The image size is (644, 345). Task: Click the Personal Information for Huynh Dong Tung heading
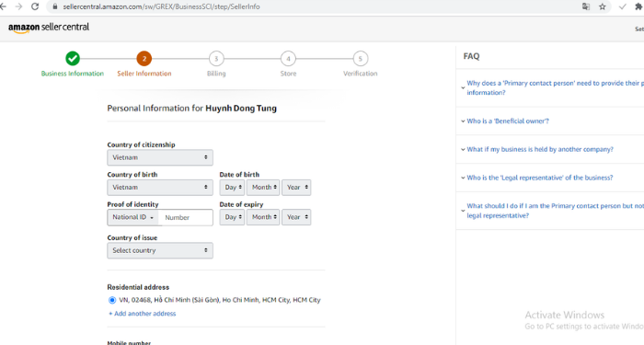pos(191,109)
